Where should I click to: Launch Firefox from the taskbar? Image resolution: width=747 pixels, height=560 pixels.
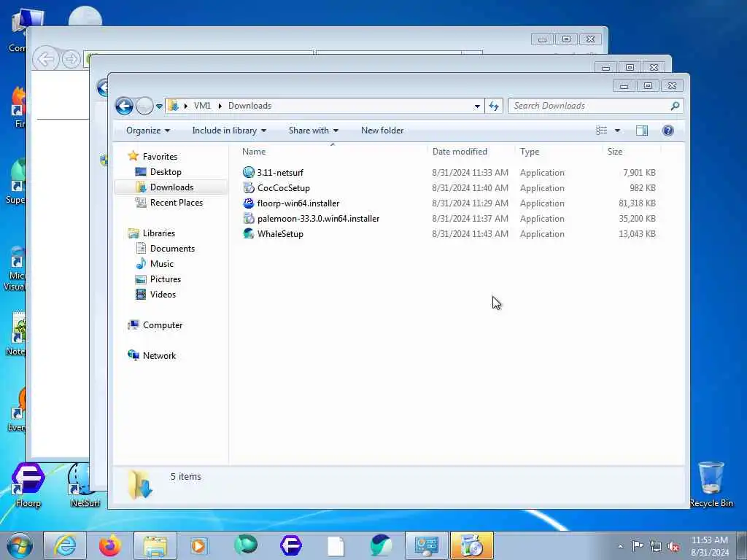coord(110,545)
